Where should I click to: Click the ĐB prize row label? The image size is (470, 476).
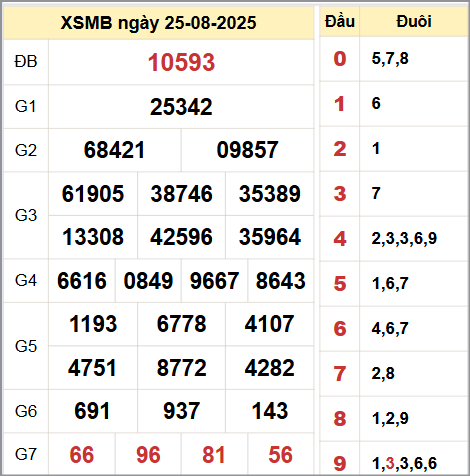(x=26, y=62)
